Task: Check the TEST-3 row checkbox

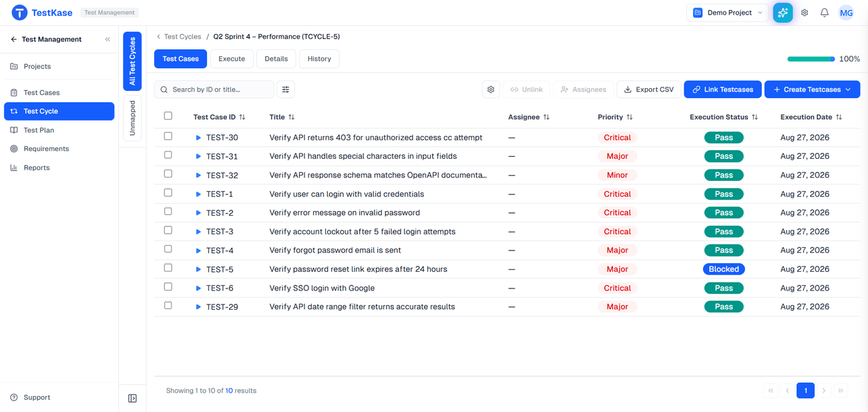Action: coord(168,230)
